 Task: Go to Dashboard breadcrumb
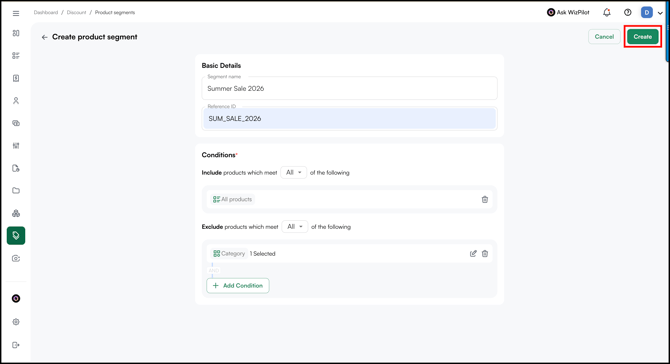tap(46, 12)
